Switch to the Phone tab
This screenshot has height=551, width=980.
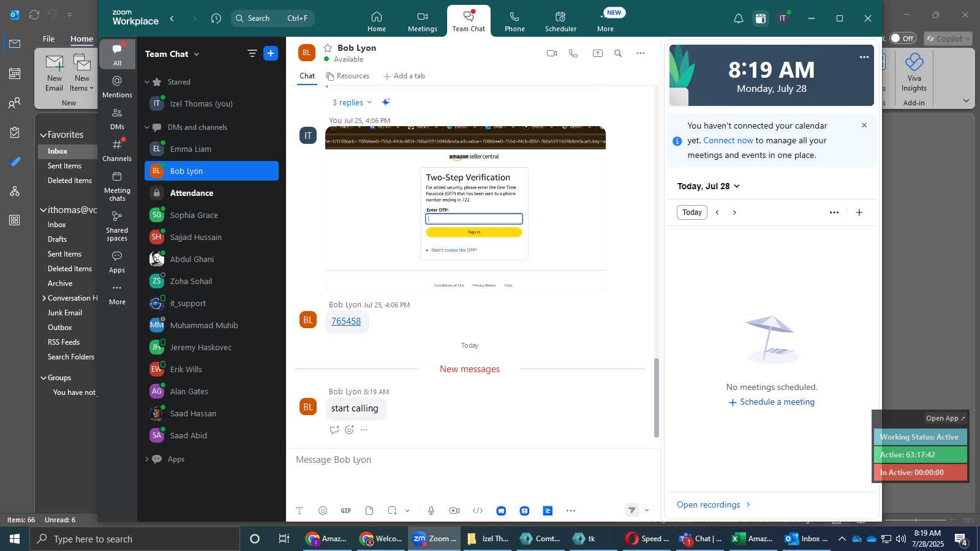[x=514, y=21]
